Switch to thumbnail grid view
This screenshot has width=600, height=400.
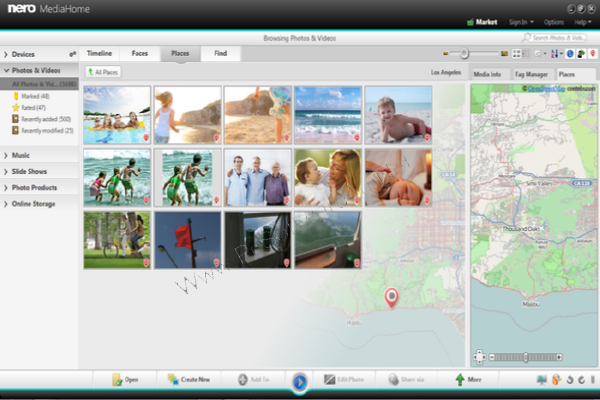click(517, 54)
